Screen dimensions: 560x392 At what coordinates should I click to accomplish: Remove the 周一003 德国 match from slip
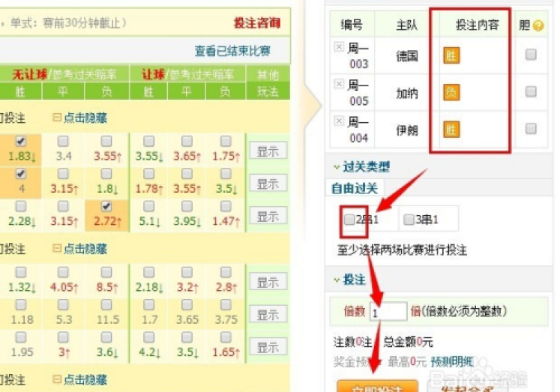point(339,46)
